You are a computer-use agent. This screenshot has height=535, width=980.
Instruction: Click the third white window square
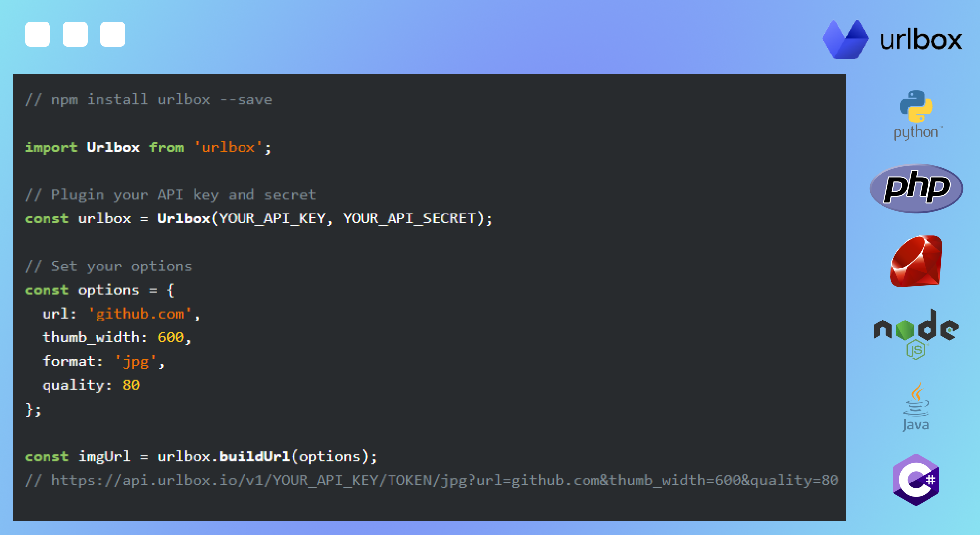click(113, 34)
